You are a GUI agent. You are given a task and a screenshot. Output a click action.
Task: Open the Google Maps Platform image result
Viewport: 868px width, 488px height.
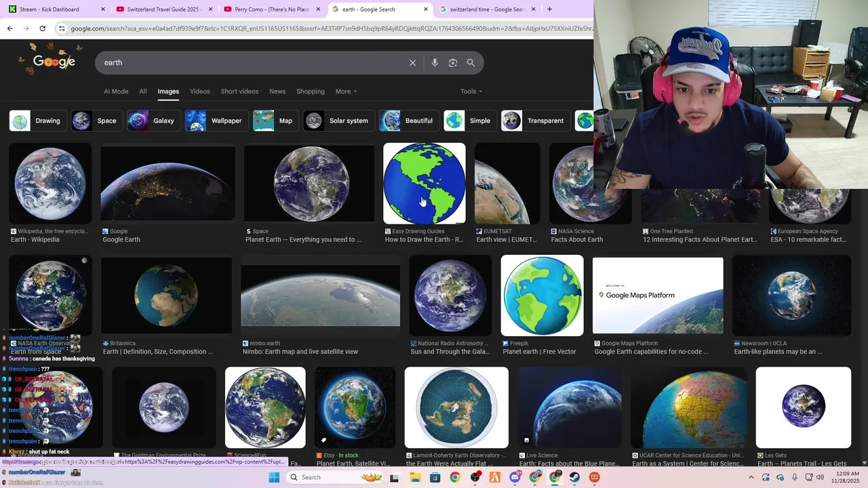point(658,296)
